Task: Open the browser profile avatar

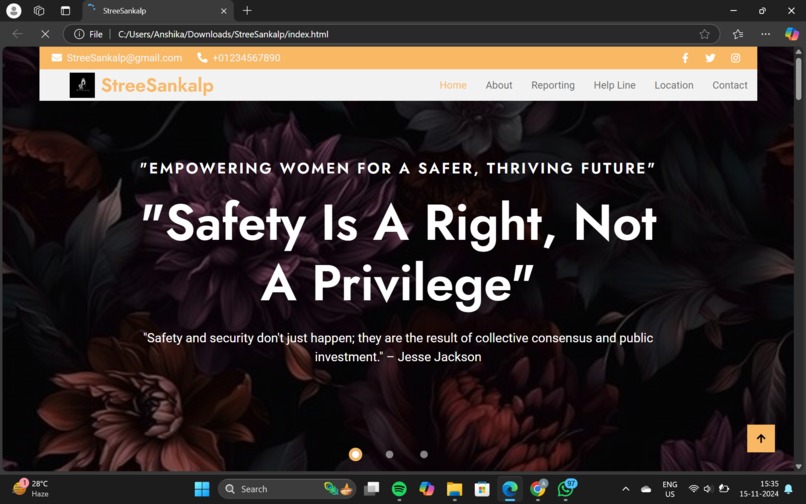Action: [x=14, y=10]
